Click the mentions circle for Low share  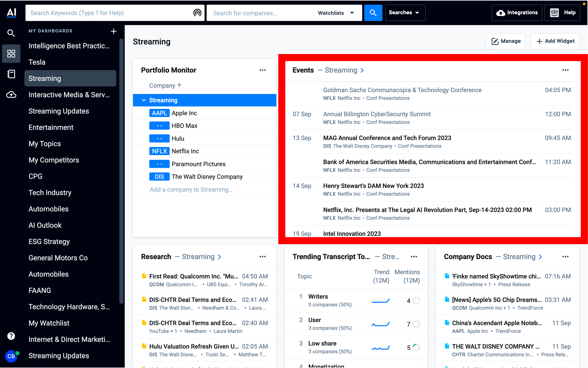[416, 347]
